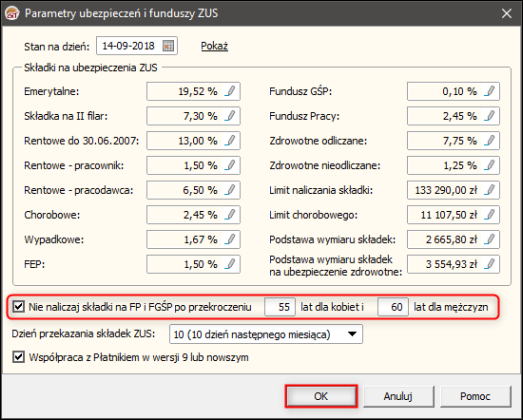Open the calendar picker for Stan na dzień
This screenshot has height=420, width=523.
(x=168, y=46)
